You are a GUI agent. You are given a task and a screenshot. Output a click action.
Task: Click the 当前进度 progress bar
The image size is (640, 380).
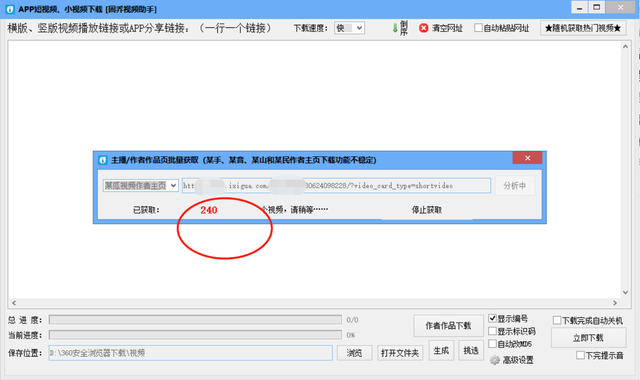click(x=195, y=335)
